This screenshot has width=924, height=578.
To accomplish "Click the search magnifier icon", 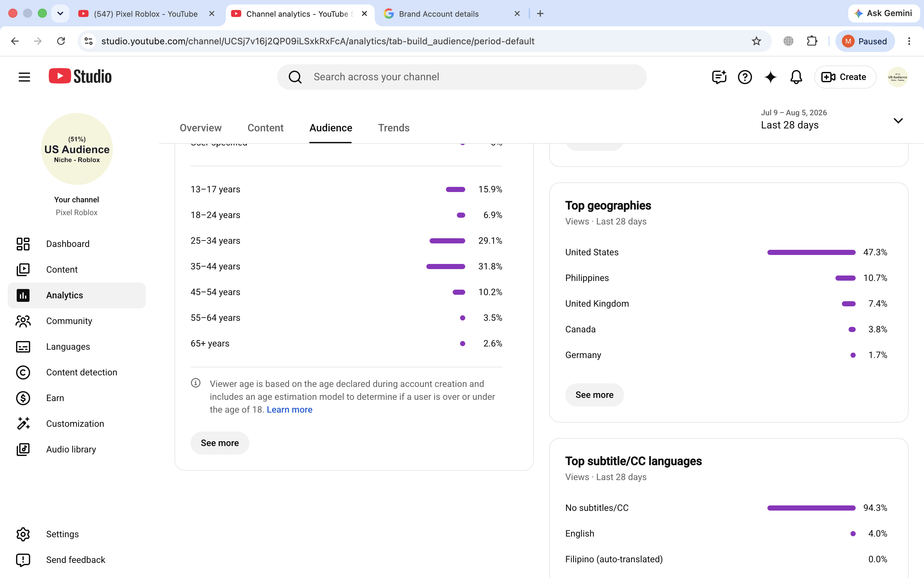I will point(295,77).
